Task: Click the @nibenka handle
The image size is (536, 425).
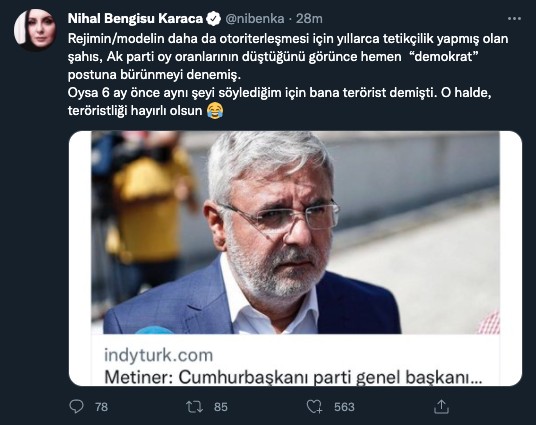Action: point(255,18)
